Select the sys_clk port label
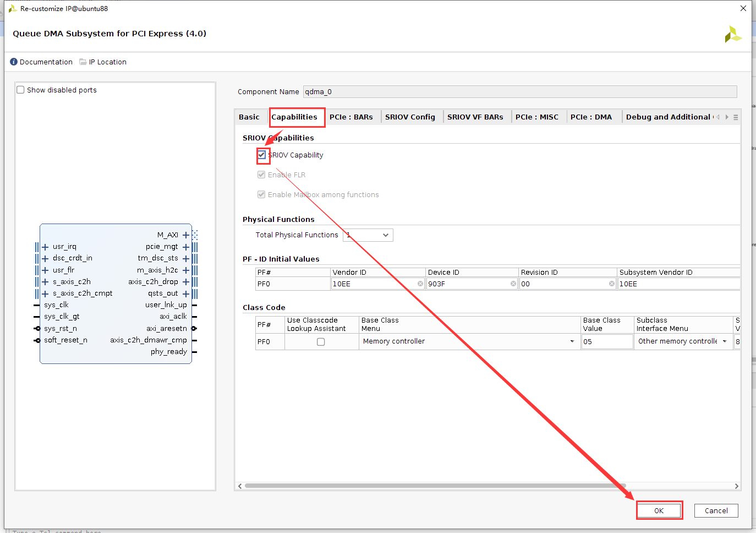Screen dimensions: 756x533 56,304
